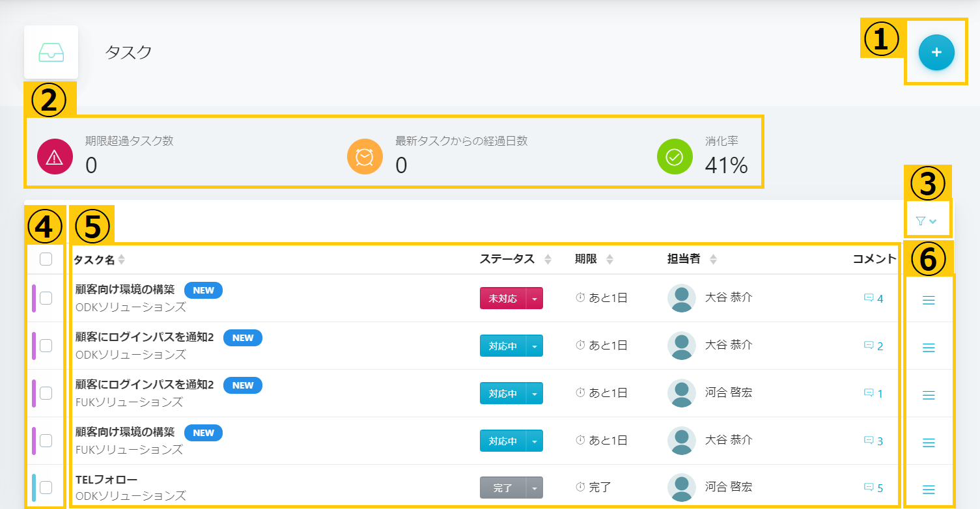980x509 pixels.
Task: Expand the 完了 status dropdown arrow
Action: [534, 488]
